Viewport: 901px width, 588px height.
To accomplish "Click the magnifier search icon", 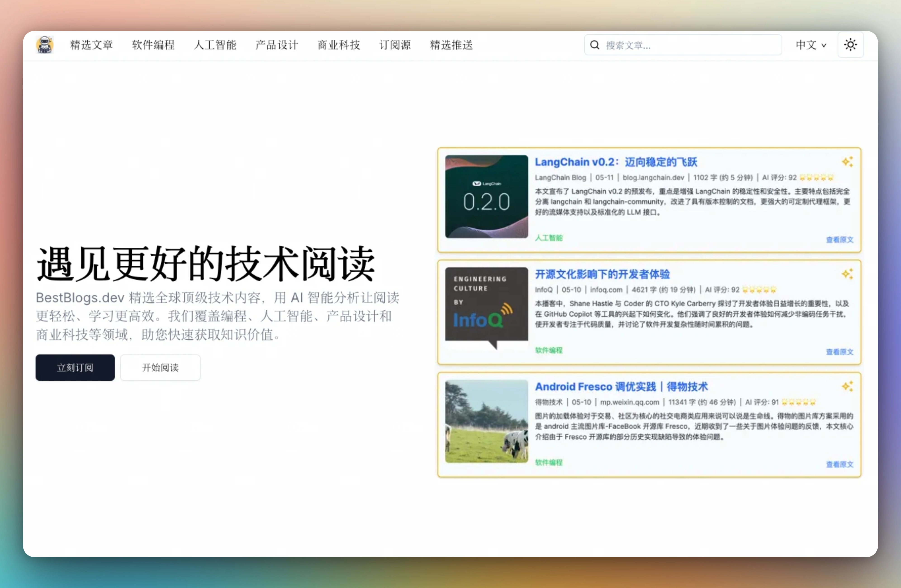I will (595, 45).
